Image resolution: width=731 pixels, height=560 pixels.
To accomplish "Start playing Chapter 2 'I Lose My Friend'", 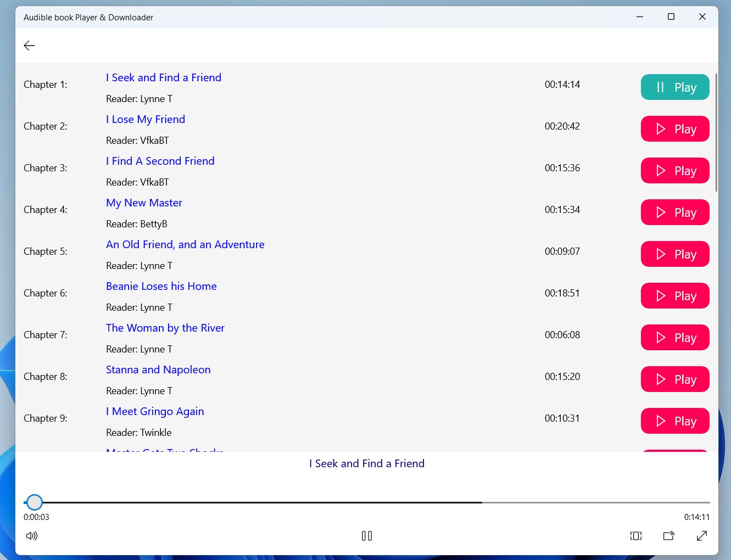I will point(675,128).
